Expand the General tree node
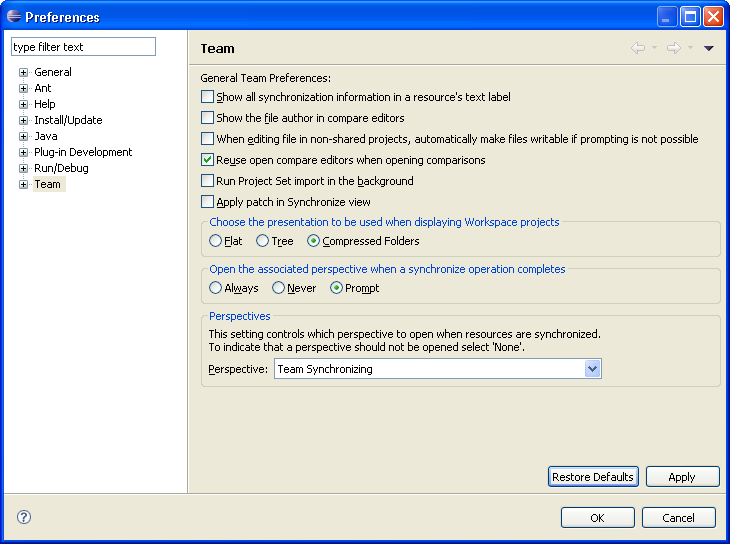Screen dimensions: 730x544 tap(23, 72)
